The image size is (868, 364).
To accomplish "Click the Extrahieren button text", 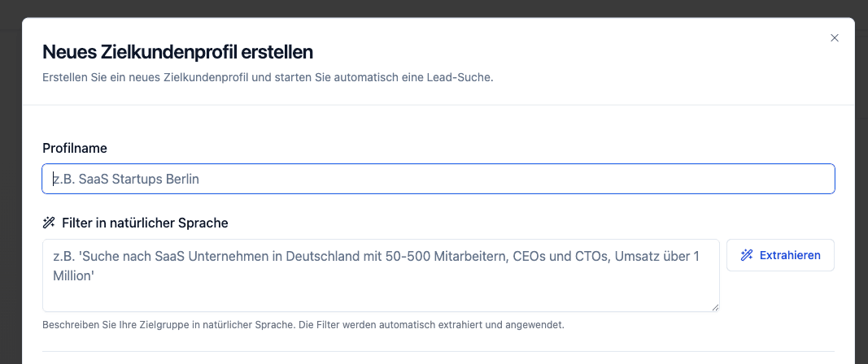I will (x=790, y=255).
